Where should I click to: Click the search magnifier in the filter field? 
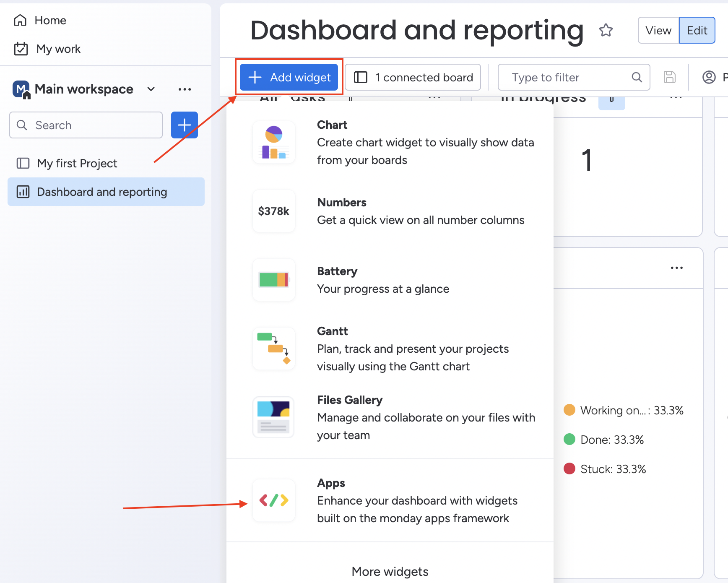click(x=637, y=77)
